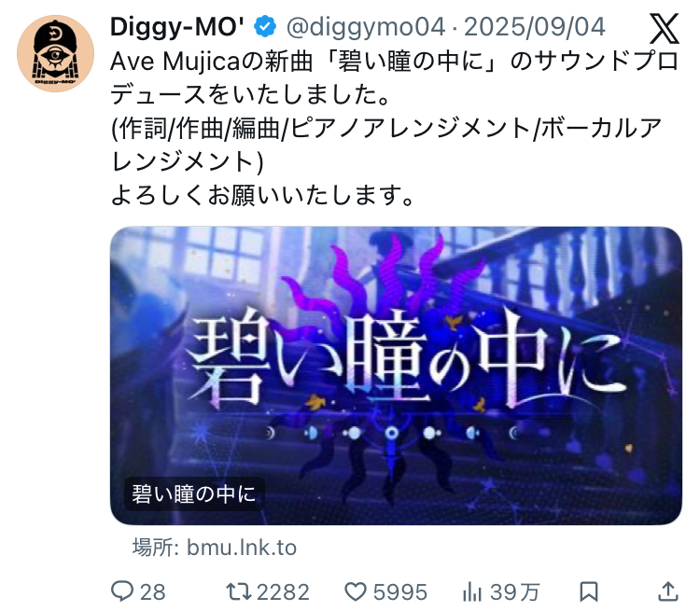
Task: Click the blue verified badge
Action: [265, 26]
